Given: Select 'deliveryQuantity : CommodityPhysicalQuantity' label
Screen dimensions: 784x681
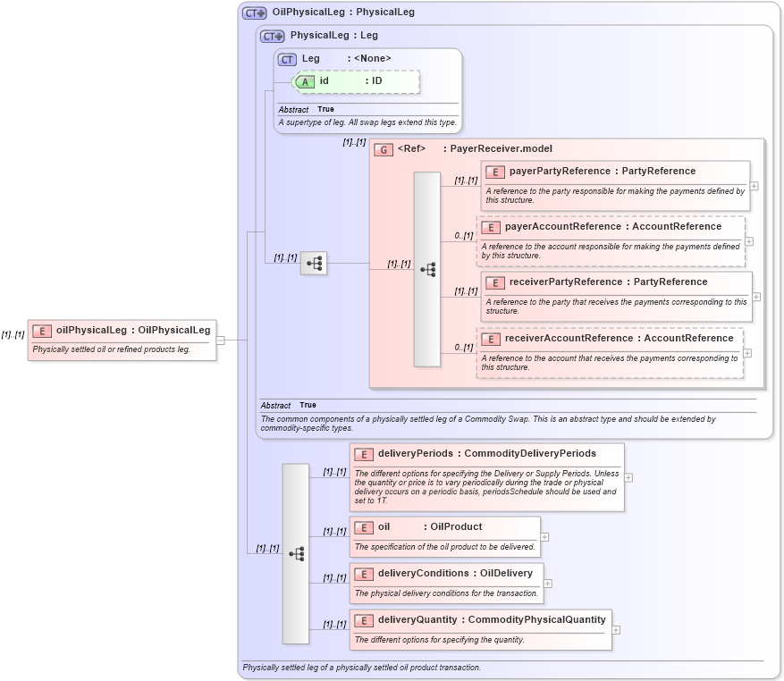Looking at the screenshot, I should tap(492, 619).
